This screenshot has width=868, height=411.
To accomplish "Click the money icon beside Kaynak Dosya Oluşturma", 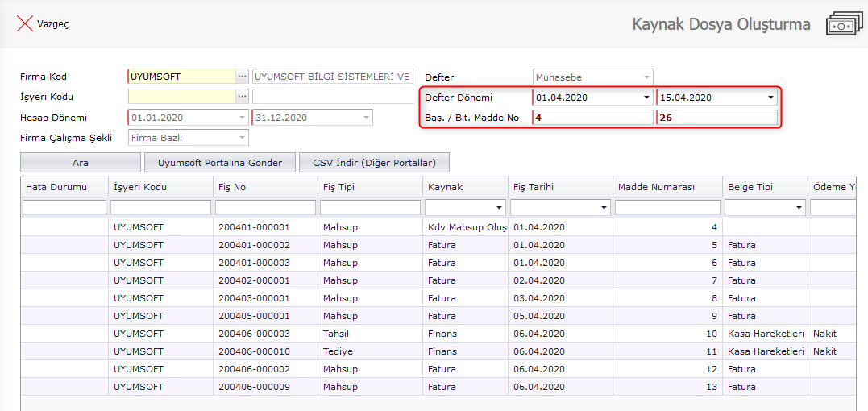I will pos(844,24).
